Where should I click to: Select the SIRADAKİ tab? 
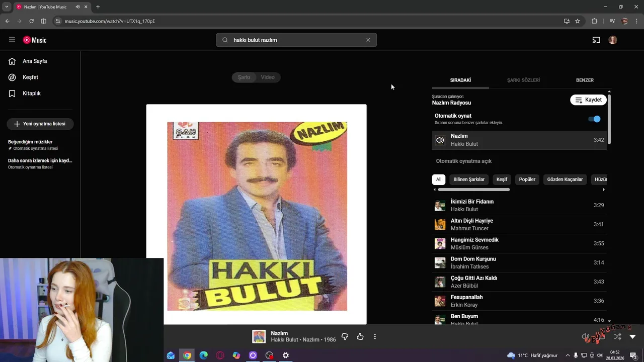[x=460, y=80]
